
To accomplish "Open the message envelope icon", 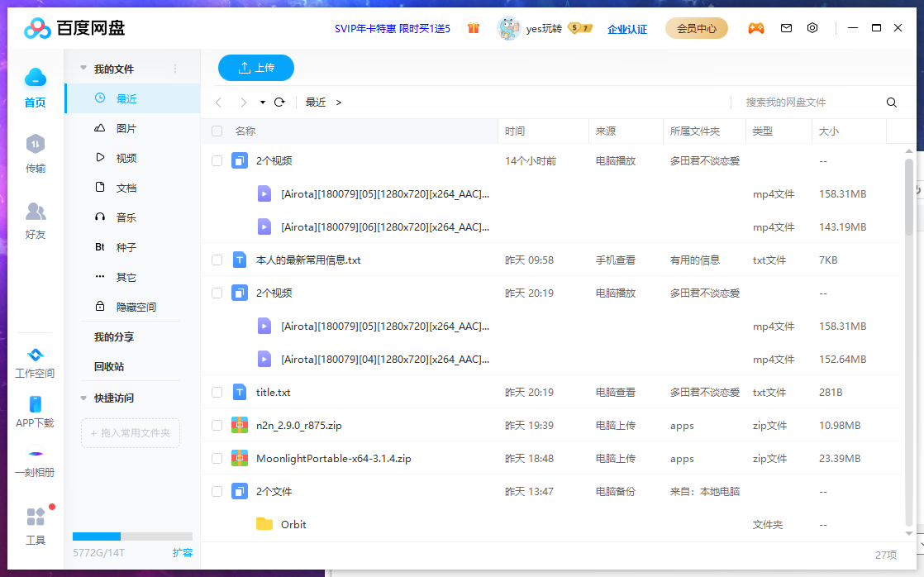I will tap(785, 27).
